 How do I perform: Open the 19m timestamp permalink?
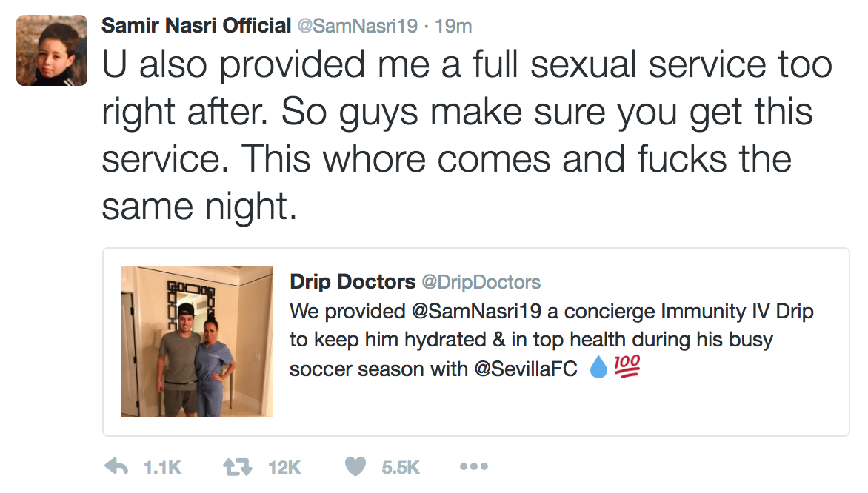pos(454,26)
